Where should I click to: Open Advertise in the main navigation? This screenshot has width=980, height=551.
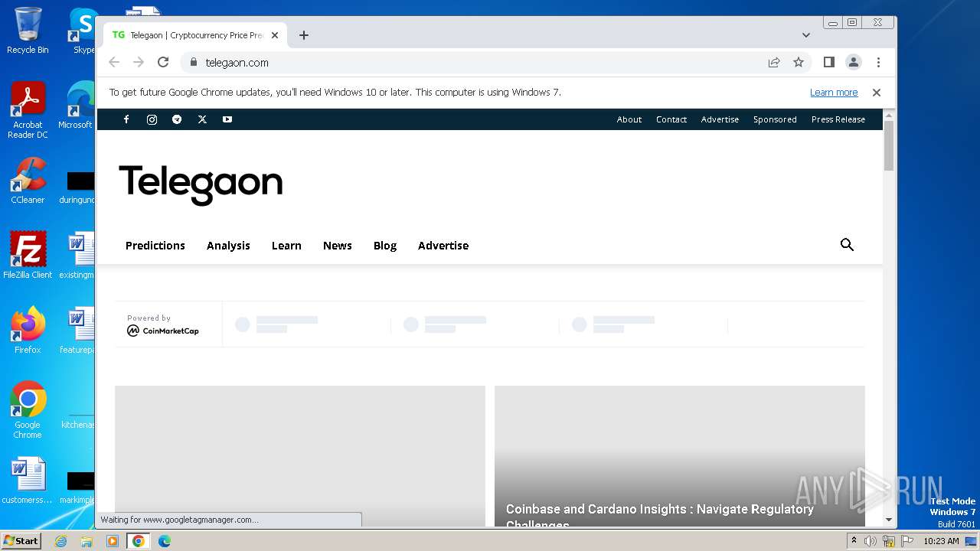(443, 246)
